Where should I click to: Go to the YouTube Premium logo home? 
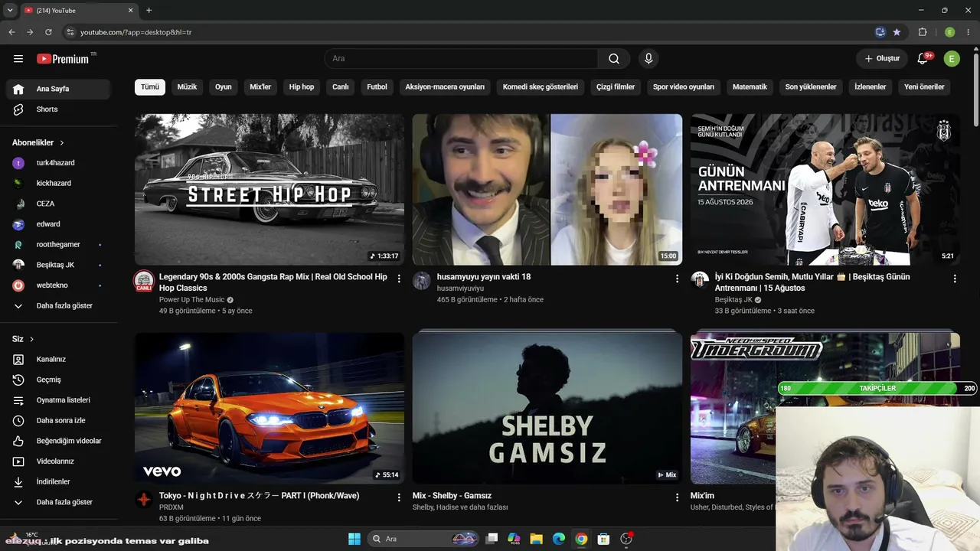pyautogui.click(x=63, y=59)
